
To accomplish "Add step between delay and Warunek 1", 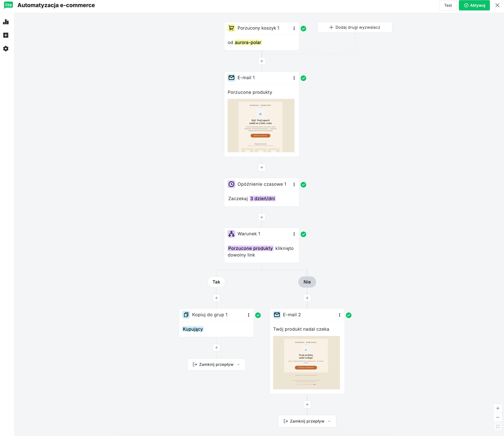I will 262,217.
